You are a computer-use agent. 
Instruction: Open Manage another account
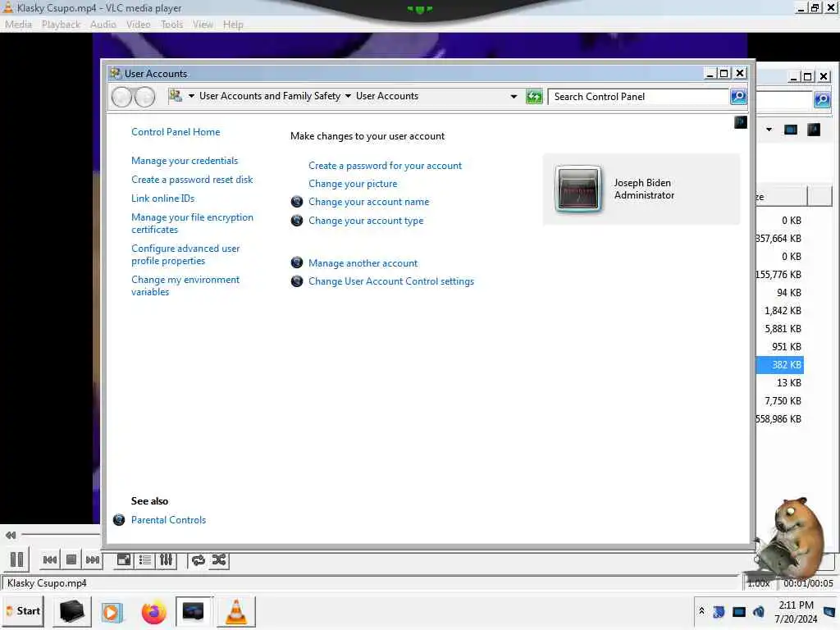pyautogui.click(x=363, y=263)
